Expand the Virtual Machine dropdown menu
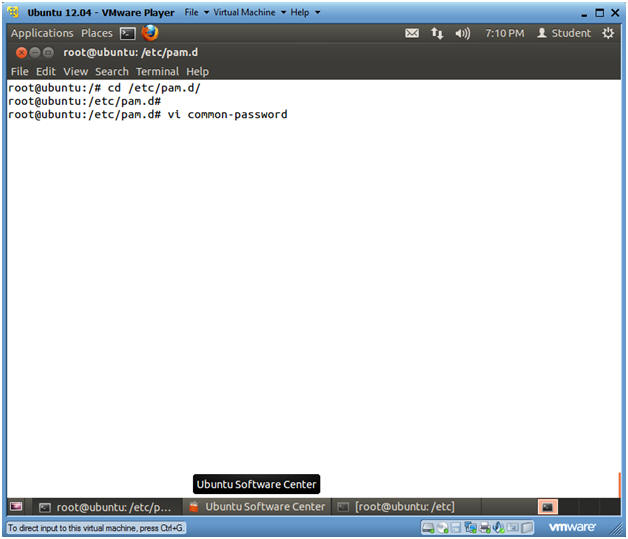 coord(250,12)
